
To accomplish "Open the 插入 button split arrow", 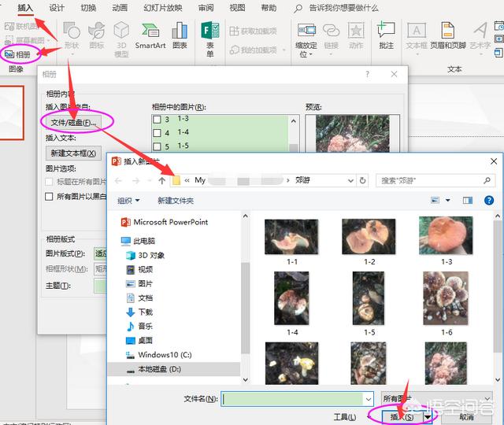I will 428,417.
